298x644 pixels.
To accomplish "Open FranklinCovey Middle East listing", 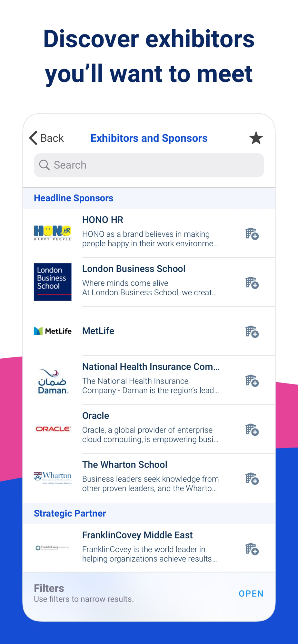I will click(149, 548).
